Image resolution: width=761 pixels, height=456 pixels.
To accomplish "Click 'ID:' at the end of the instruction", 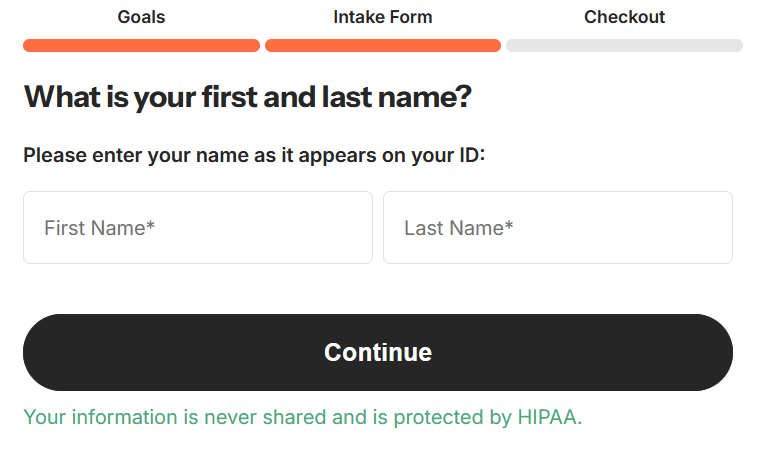I will (x=471, y=155).
